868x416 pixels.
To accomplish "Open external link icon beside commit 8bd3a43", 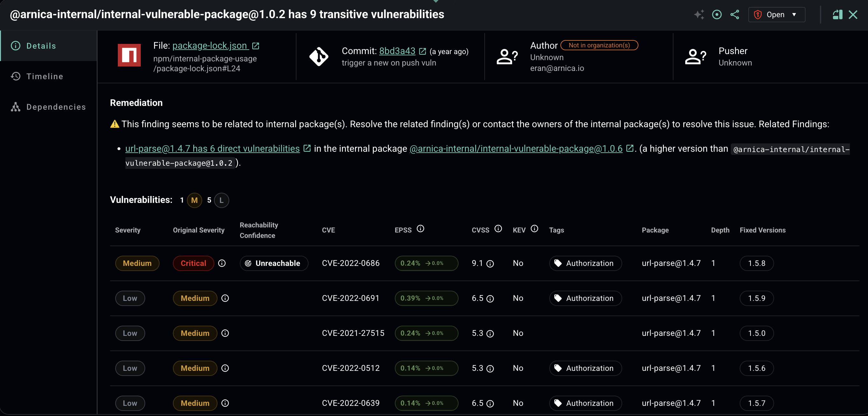I will 423,51.
